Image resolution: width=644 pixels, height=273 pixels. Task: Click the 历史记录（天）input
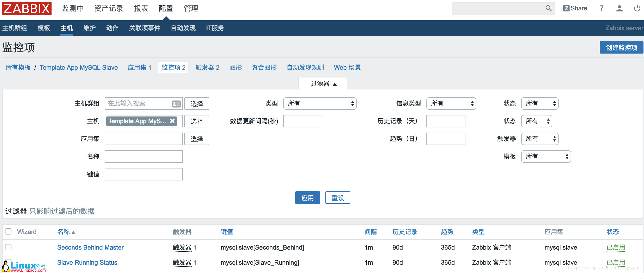point(446,121)
